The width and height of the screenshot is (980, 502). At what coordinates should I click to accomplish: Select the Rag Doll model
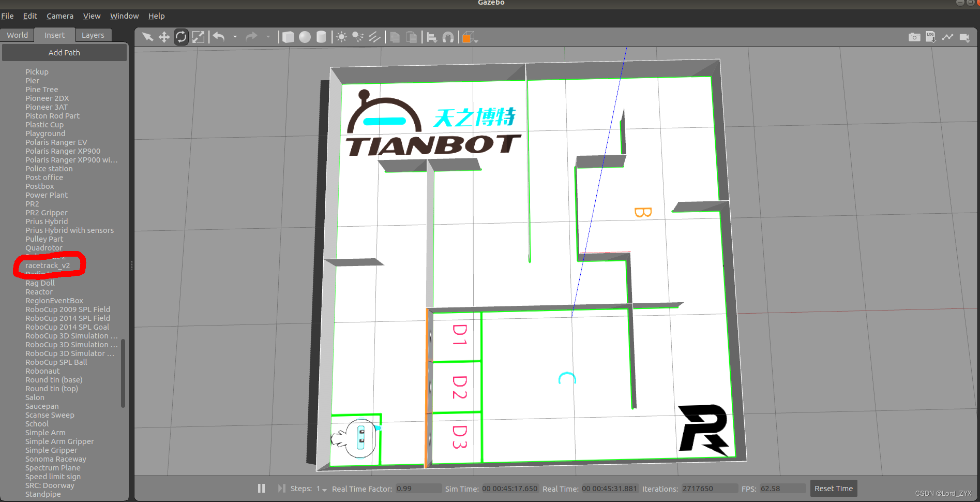[x=40, y=283]
